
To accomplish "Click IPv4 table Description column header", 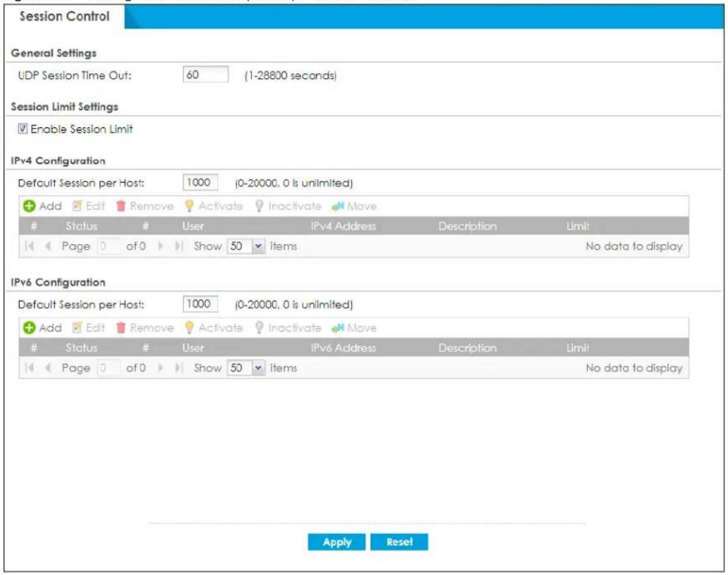I will coord(467,226).
